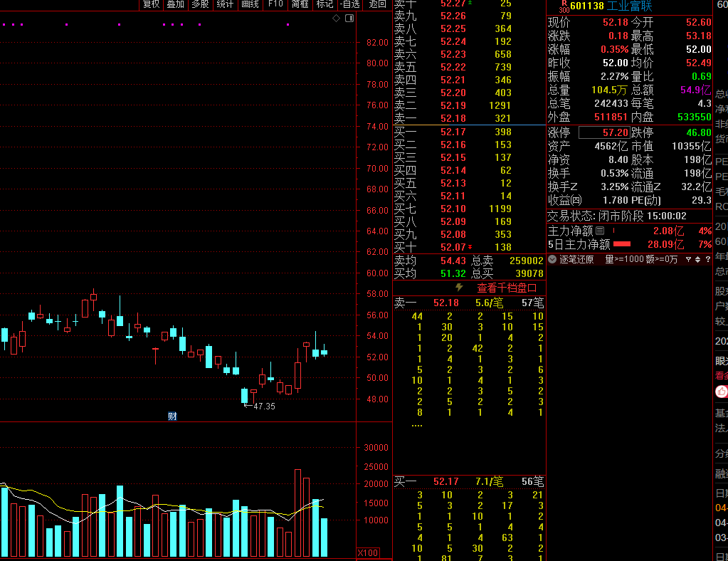Click the 内盘 533550 value
The width and height of the screenshot is (728, 561).
tap(694, 117)
